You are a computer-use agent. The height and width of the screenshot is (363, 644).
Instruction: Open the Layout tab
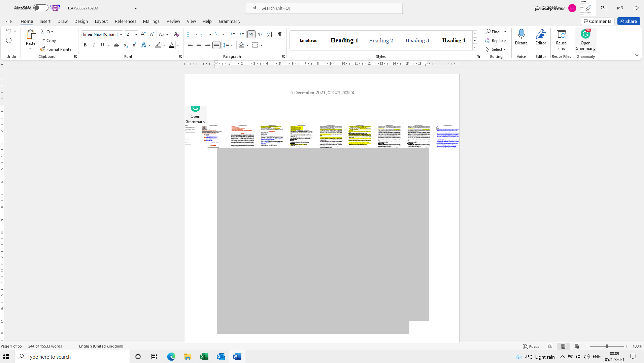click(x=101, y=21)
